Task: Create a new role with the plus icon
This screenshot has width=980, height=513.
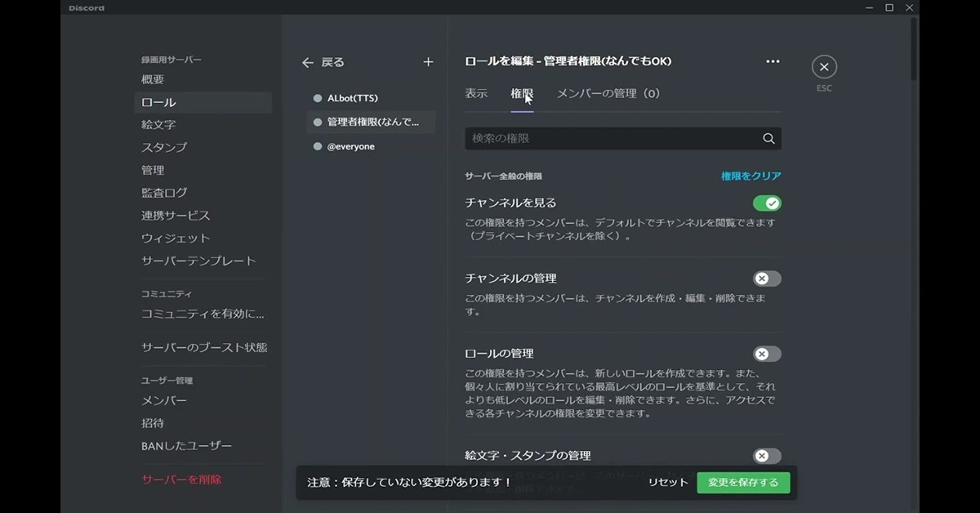Action: [x=428, y=61]
